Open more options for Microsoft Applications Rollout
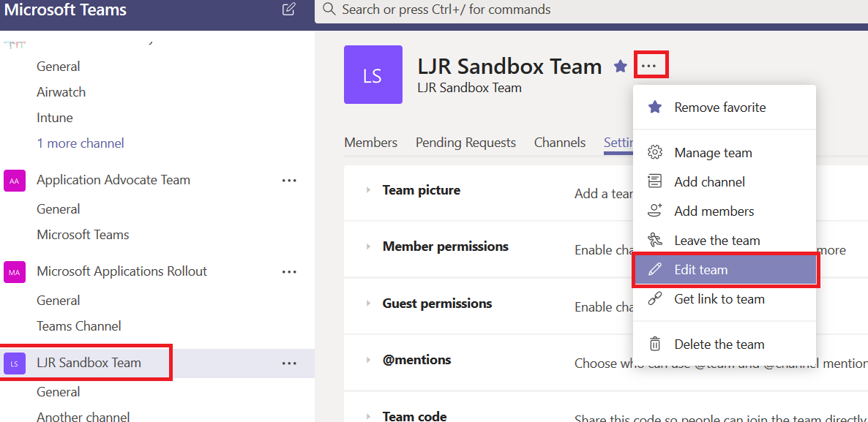Viewport: 868px width, 422px height. click(x=289, y=271)
